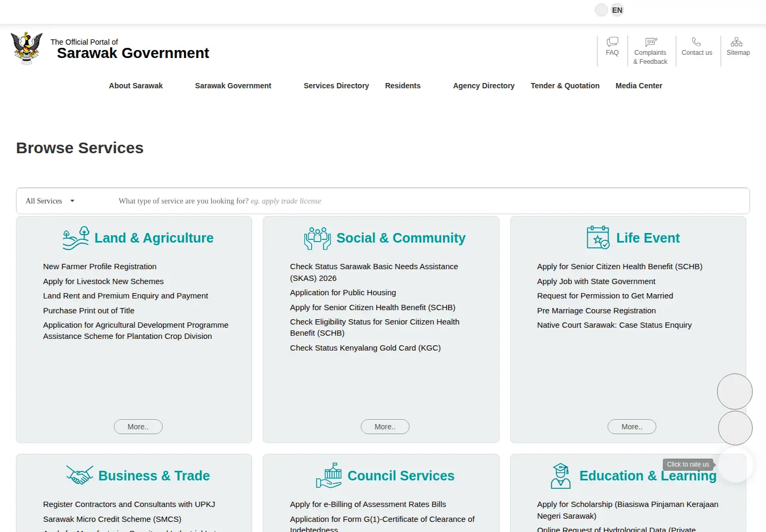Screen dimensions: 766x532
Task: Open the Agency Directory menu
Action: click(x=484, y=86)
